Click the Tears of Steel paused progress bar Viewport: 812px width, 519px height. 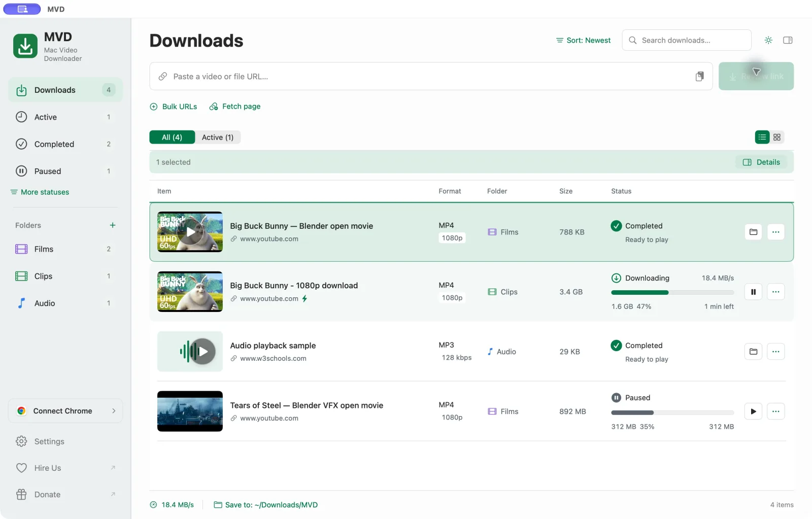672,412
